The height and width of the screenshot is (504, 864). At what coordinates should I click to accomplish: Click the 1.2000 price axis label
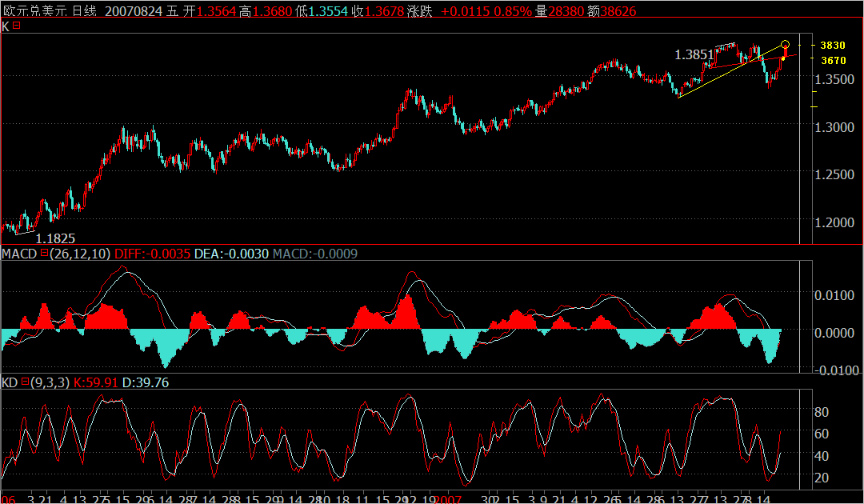coord(834,222)
